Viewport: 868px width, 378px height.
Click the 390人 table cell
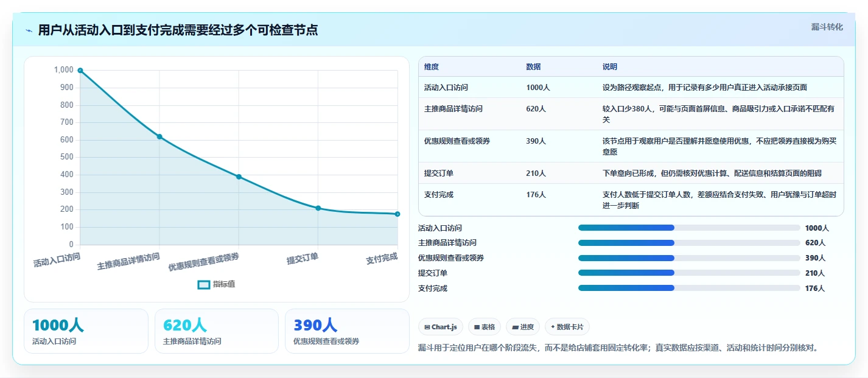(536, 141)
